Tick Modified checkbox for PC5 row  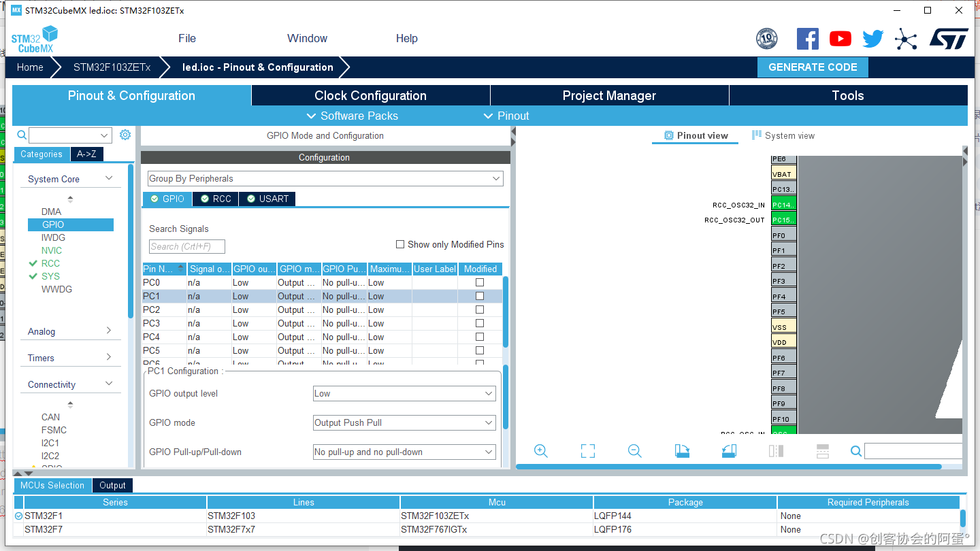pos(480,350)
